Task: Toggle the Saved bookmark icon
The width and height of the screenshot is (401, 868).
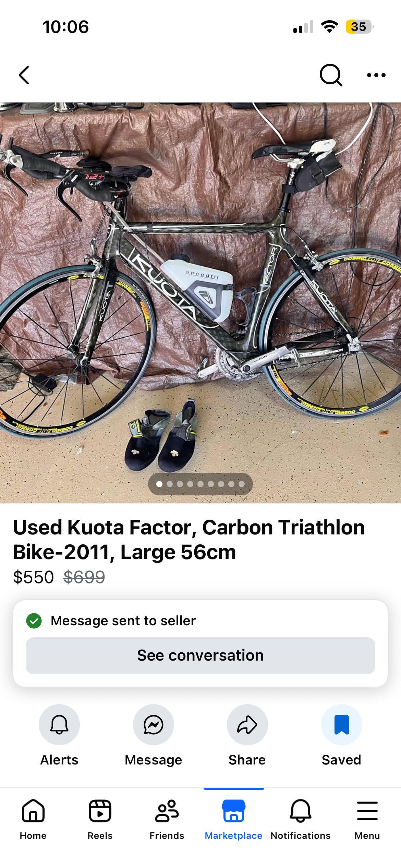Action: click(x=341, y=725)
